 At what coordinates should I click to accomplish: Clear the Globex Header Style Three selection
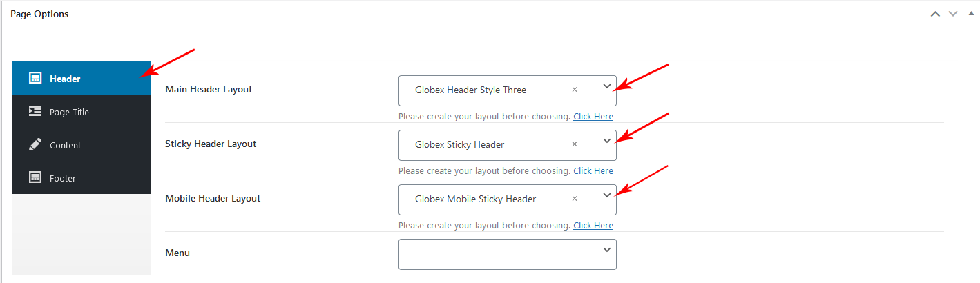pyautogui.click(x=575, y=90)
